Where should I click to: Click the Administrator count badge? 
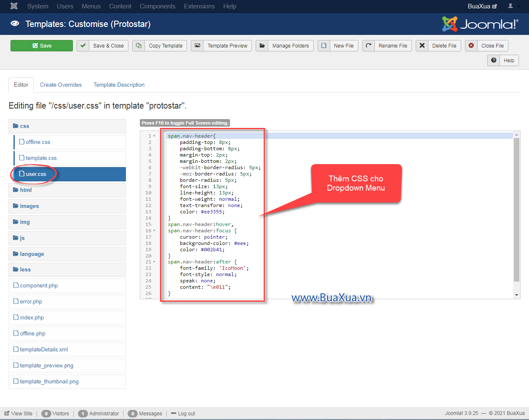83,414
